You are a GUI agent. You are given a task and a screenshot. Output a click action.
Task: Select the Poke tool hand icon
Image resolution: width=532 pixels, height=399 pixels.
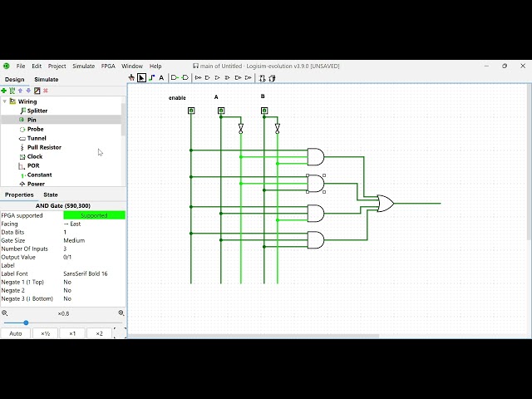pos(131,78)
